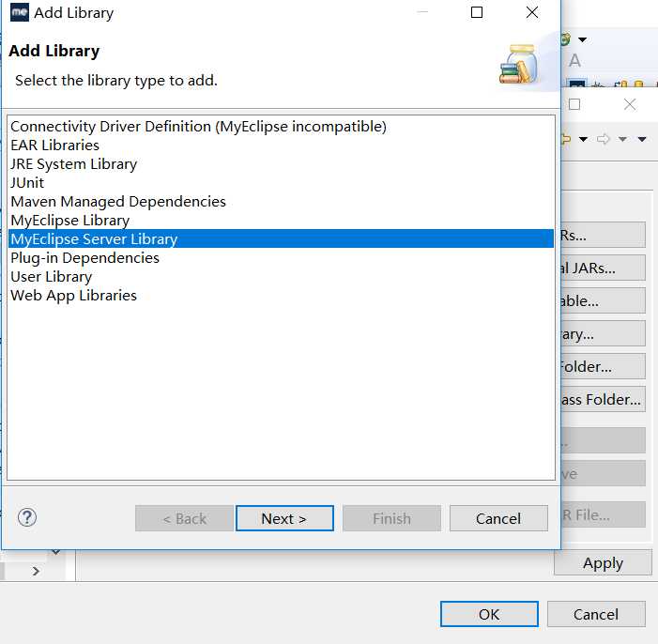Viewport: 658px width, 644px height.
Task: Click the Add External JARs button behind
Action: click(x=603, y=268)
